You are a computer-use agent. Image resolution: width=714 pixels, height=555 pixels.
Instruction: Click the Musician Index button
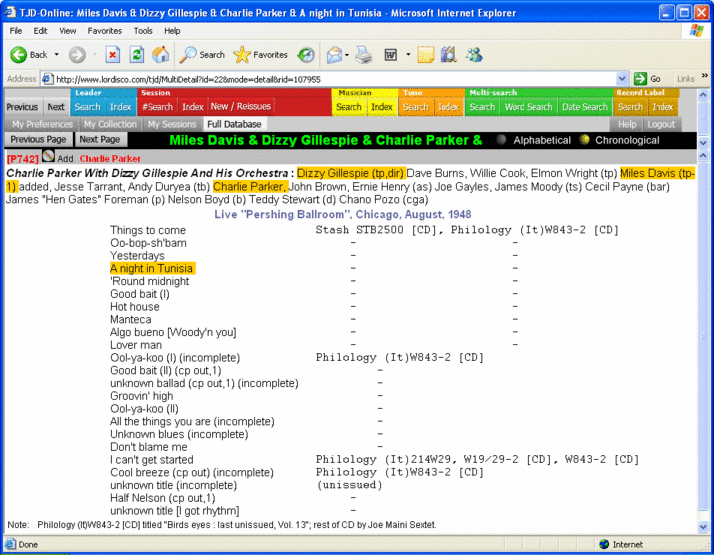click(382, 107)
